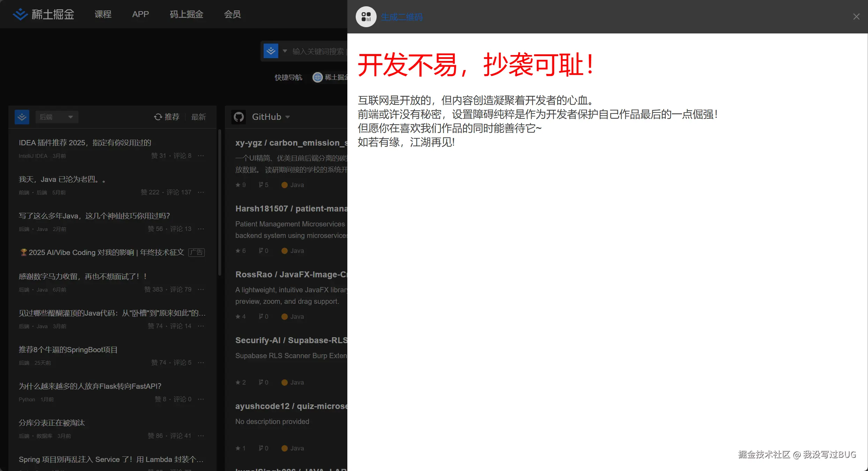The image size is (868, 471).
Task: Click the Juejin icon on the 后端 filter bar
Action: pyautogui.click(x=22, y=117)
